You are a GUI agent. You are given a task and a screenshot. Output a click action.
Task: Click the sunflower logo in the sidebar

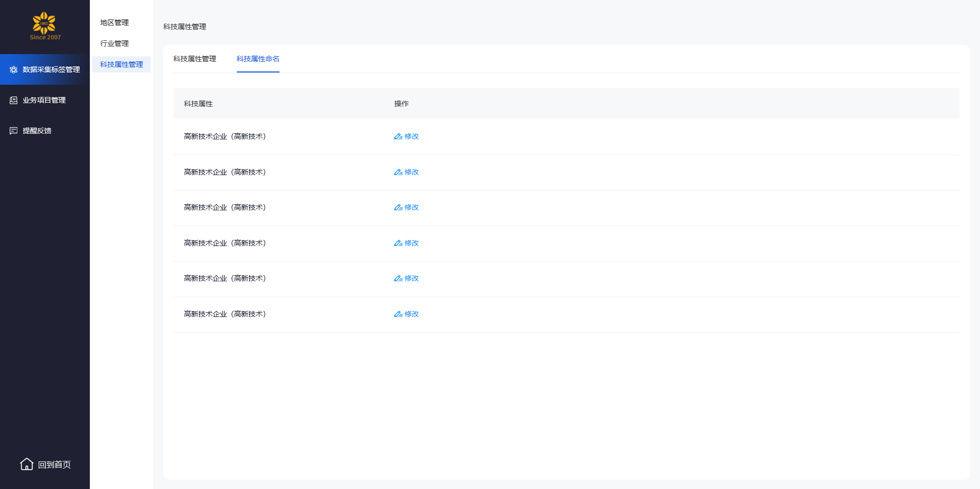coord(44,23)
